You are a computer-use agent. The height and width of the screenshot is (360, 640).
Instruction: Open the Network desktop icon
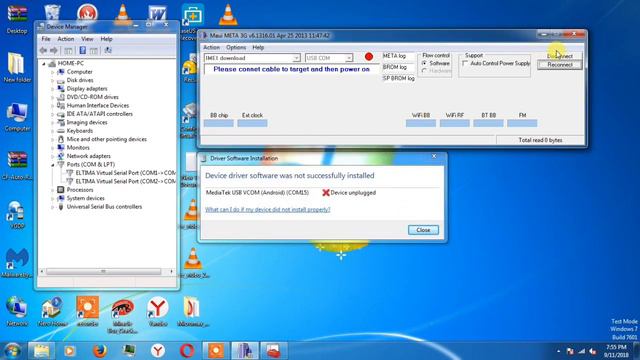click(17, 311)
